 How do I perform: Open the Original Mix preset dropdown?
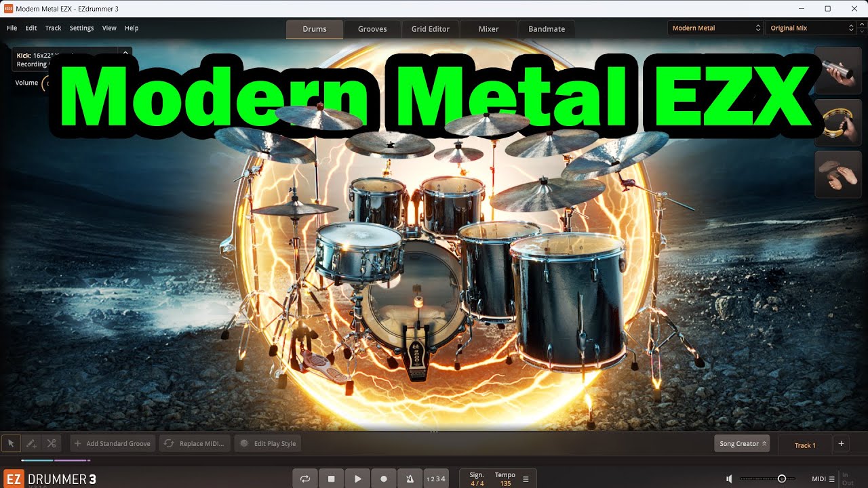[812, 28]
